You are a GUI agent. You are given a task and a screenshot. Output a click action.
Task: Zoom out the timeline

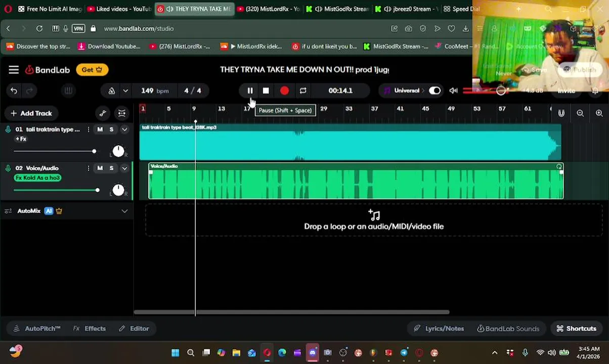tap(580, 113)
